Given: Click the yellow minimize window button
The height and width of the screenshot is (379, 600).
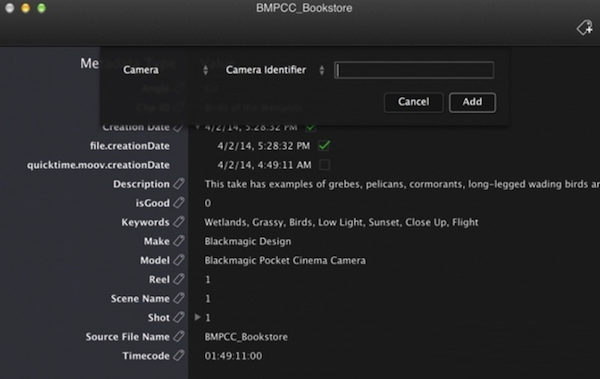Looking at the screenshot, I should [x=26, y=8].
